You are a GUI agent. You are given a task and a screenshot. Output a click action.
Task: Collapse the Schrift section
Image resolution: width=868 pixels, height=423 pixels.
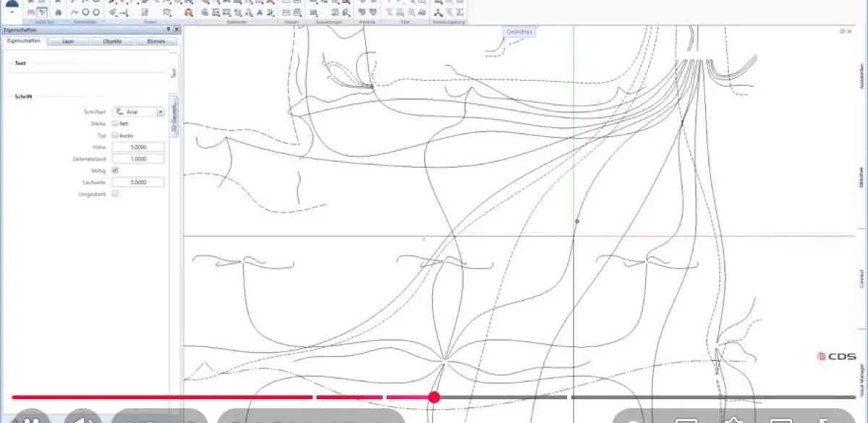point(9,96)
